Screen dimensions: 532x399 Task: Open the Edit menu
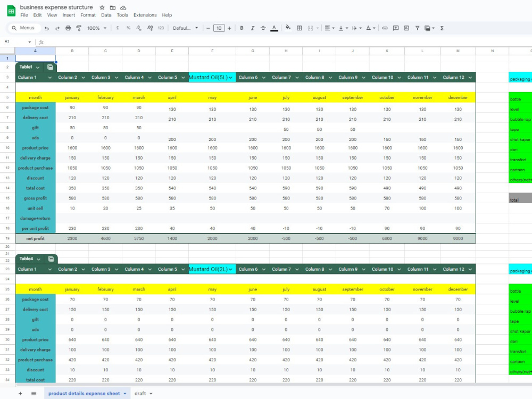(x=37, y=15)
